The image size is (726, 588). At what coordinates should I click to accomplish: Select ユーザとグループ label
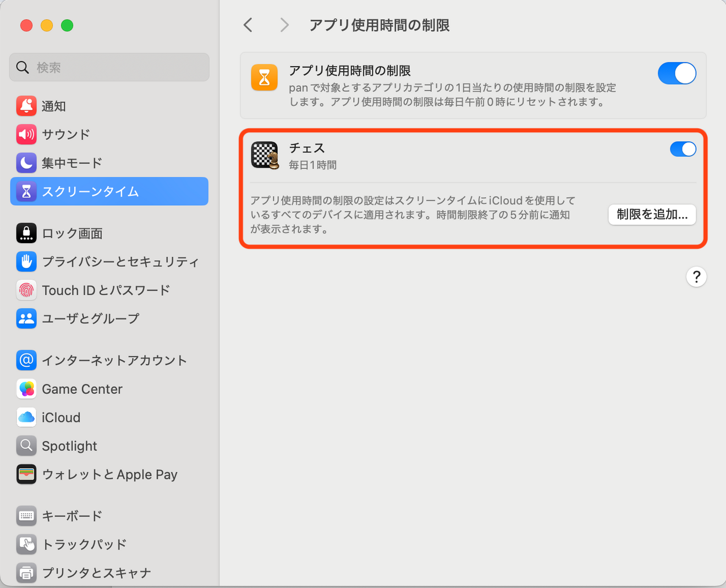click(x=91, y=318)
